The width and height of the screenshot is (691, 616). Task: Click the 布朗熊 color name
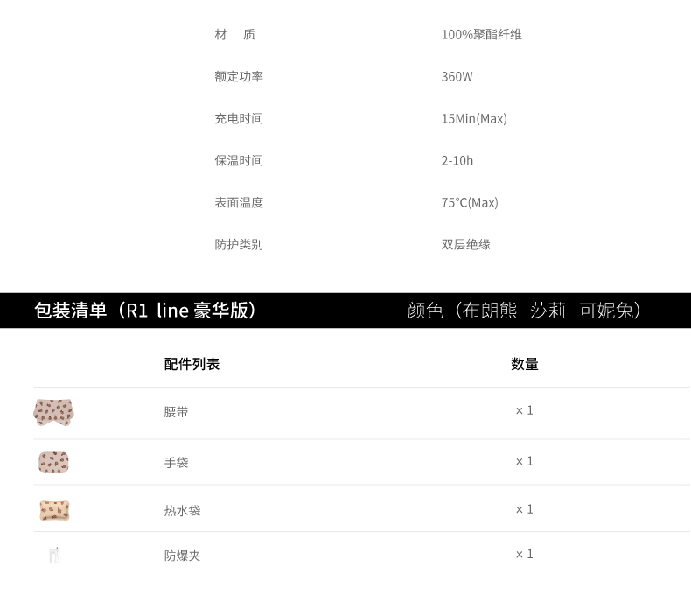click(x=490, y=311)
